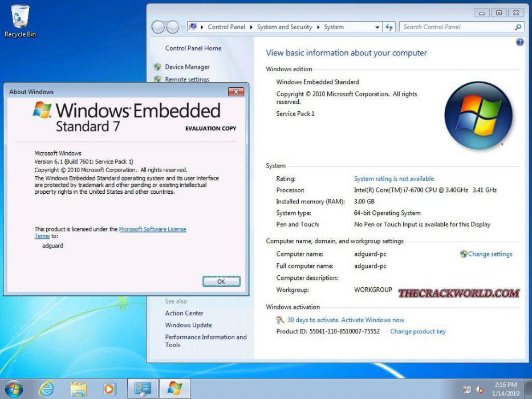Click shield icon beside Change settings
The image size is (532, 399).
[464, 254]
